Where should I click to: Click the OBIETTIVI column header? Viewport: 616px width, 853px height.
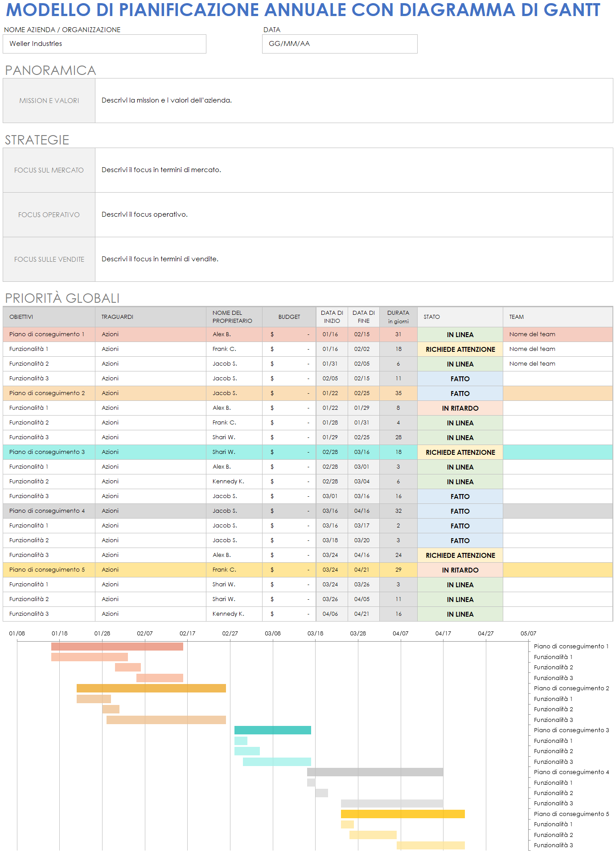pyautogui.click(x=49, y=317)
